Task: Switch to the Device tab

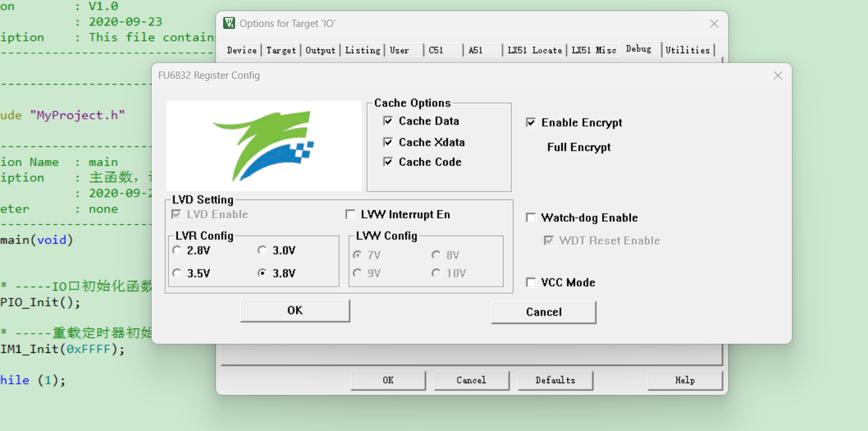Action: click(242, 50)
